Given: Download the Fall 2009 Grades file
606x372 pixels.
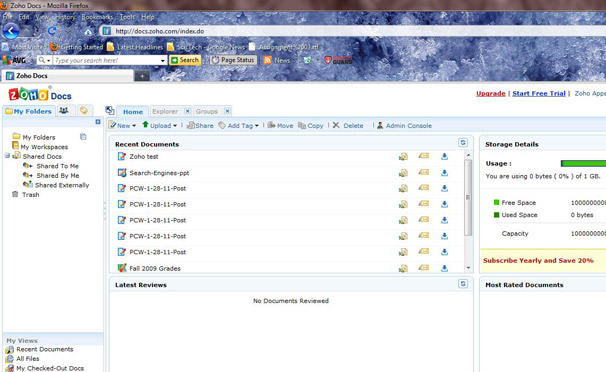Looking at the screenshot, I should 444,268.
